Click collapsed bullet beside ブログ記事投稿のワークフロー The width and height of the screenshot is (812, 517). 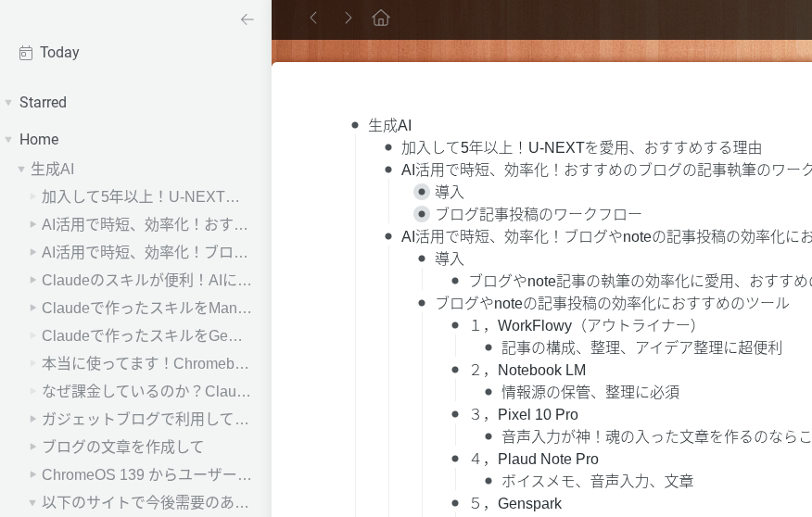click(422, 214)
